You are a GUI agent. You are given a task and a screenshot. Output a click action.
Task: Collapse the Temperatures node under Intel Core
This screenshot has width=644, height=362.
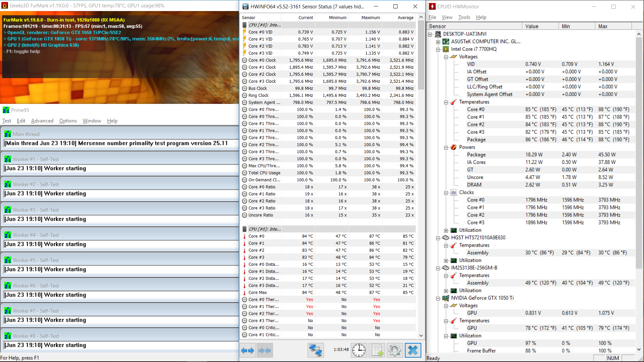[446, 102]
